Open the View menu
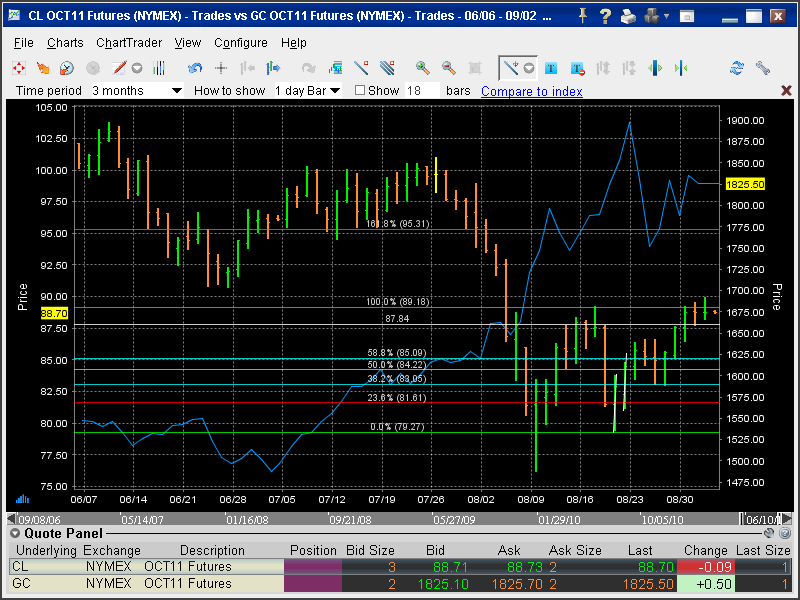This screenshot has width=800, height=600. click(188, 43)
